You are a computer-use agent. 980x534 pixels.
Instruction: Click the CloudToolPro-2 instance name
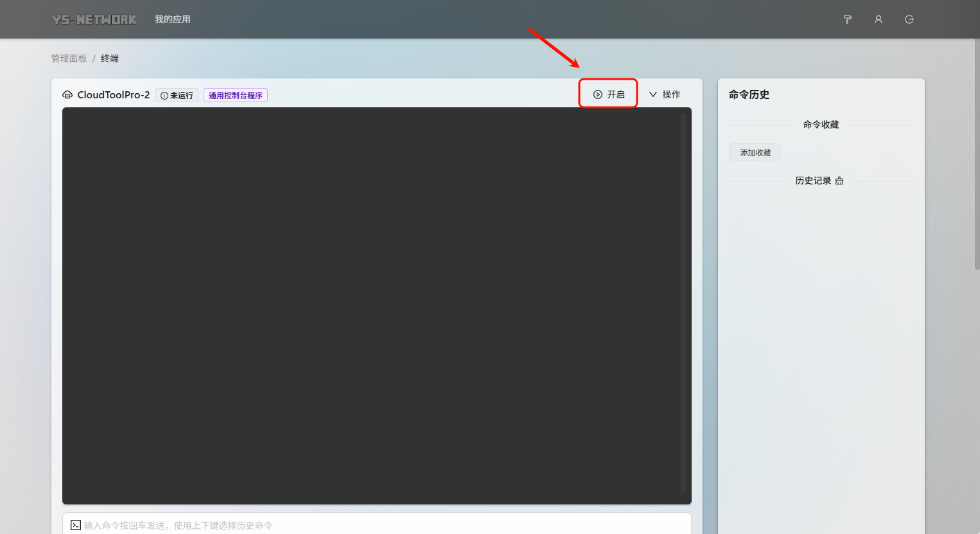coord(114,95)
